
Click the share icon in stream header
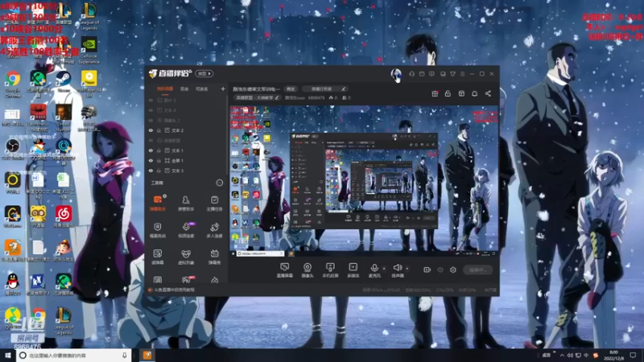(488, 93)
